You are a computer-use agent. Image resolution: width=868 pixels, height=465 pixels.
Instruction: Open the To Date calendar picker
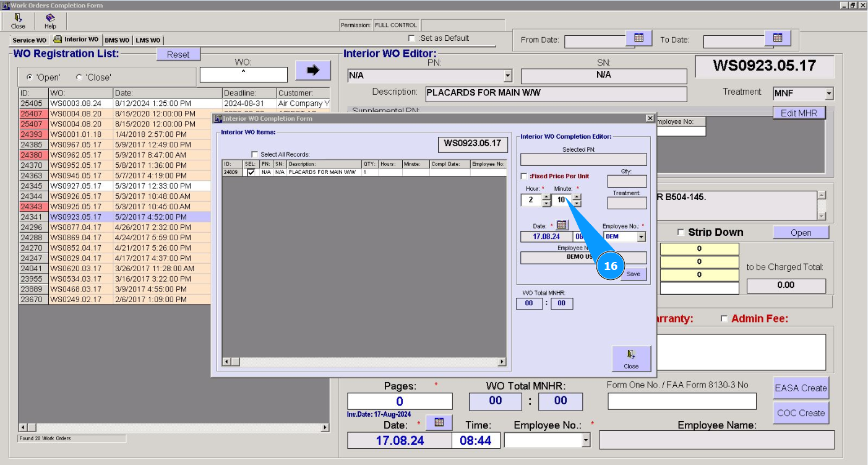[778, 38]
